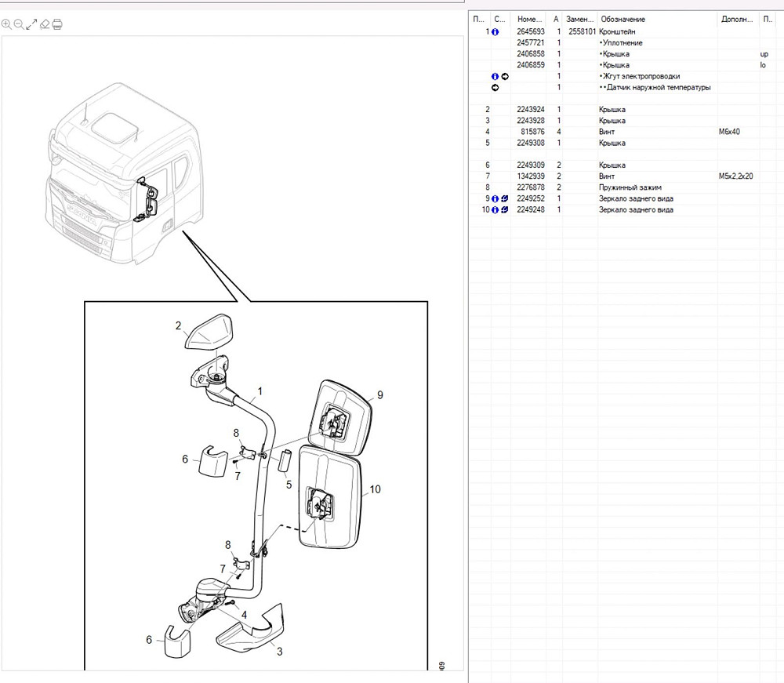This screenshot has width=784, height=683.
Task: Open info icon for Кронштейн row
Action: click(x=495, y=32)
